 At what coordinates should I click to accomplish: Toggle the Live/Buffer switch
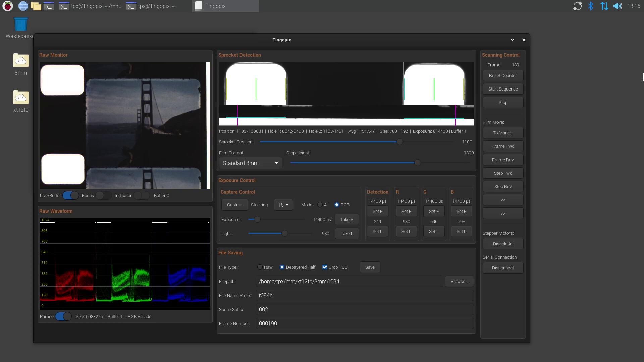(x=71, y=195)
